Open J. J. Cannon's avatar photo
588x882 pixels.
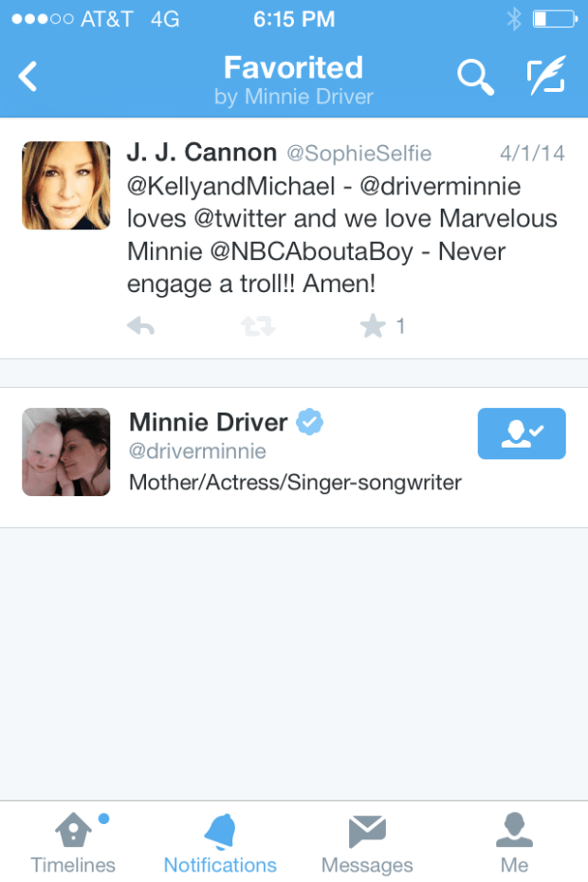[x=65, y=186]
